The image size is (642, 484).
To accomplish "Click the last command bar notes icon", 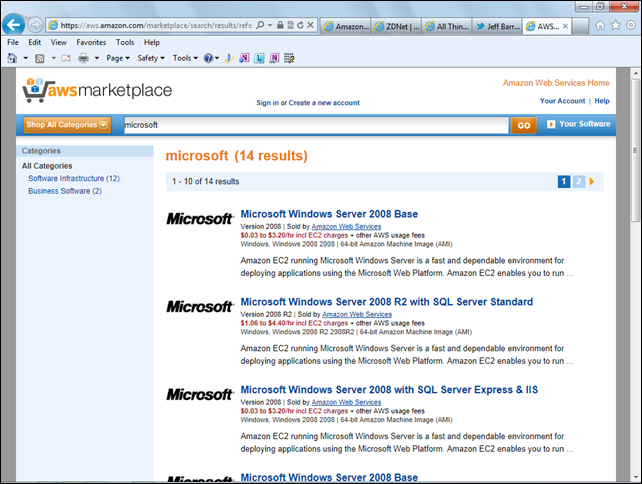I will 289,58.
